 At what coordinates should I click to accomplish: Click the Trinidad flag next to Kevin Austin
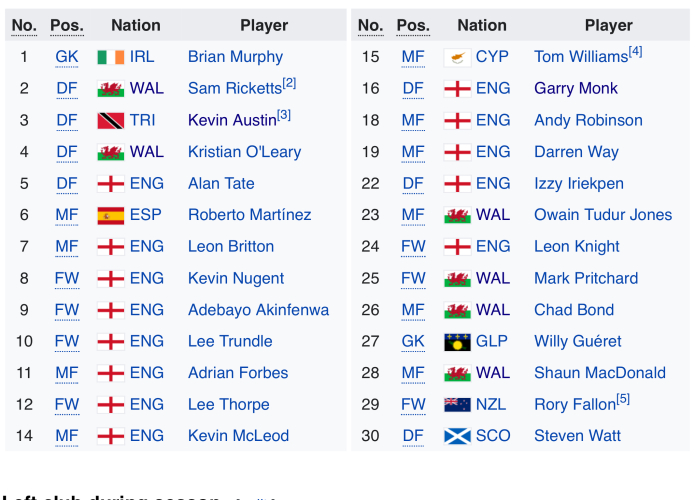point(110,121)
